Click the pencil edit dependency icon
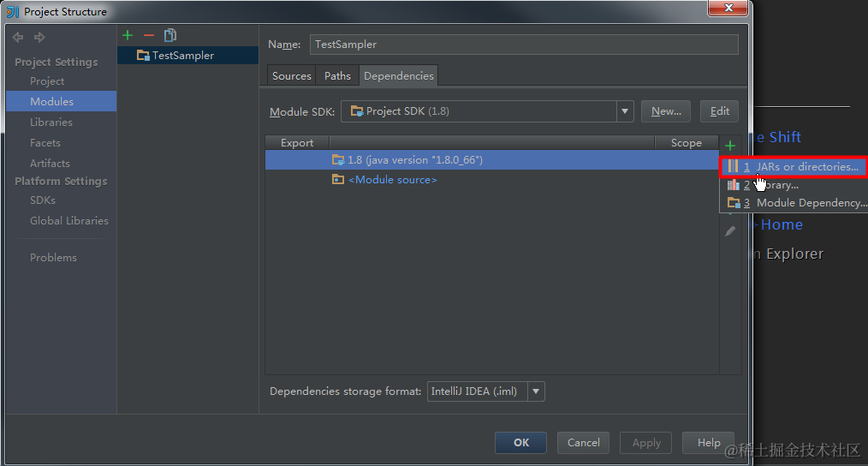Viewport: 868px width, 466px height. [x=730, y=231]
